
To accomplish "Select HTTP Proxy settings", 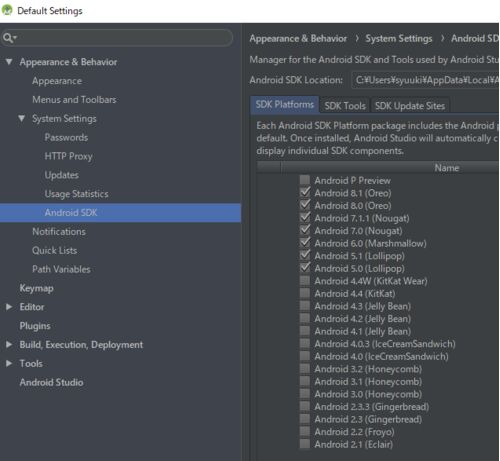I will pos(69,156).
